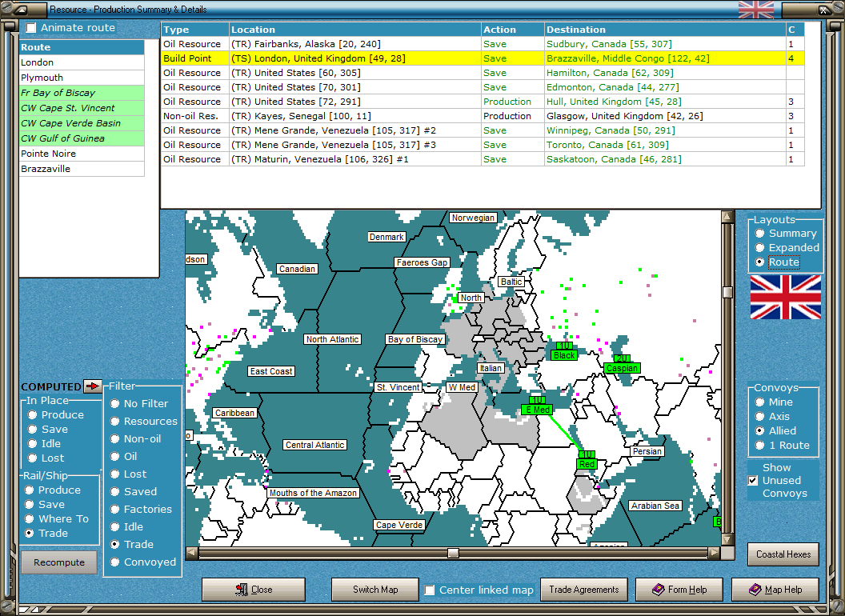This screenshot has width=845, height=616.
Task: Tick the Center linked map checkbox
Action: (x=430, y=590)
